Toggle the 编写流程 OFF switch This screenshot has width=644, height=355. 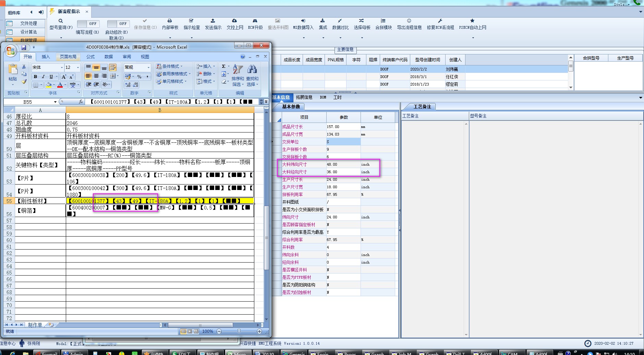[88, 24]
